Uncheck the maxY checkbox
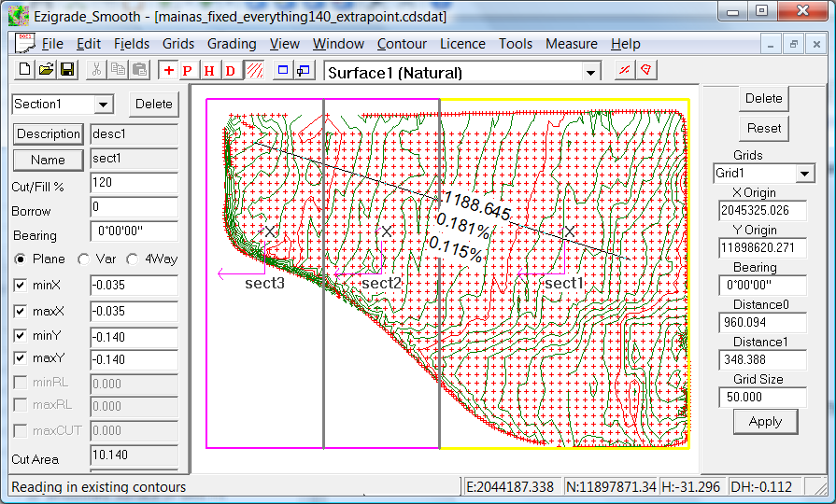Image resolution: width=836 pixels, height=504 pixels. click(21, 358)
